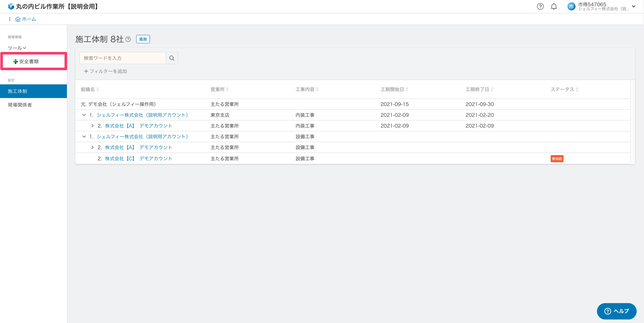
Task: Sort by 組織名 column arrows
Action: tap(97, 89)
